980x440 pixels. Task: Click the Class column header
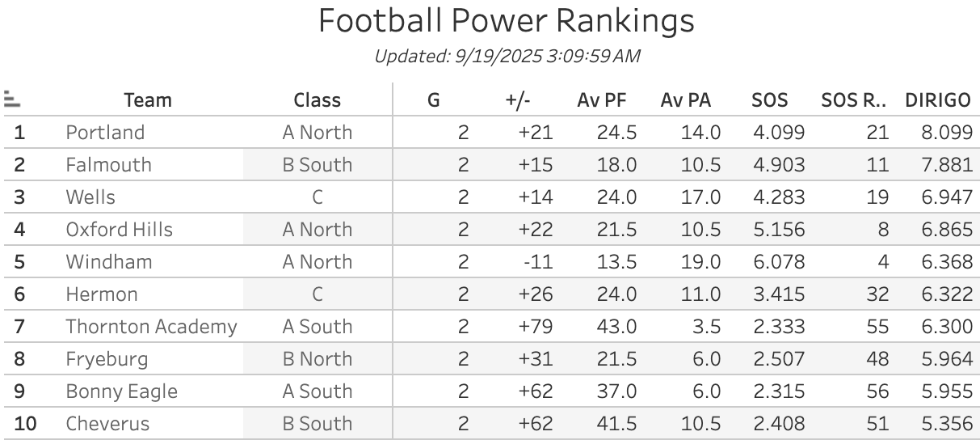[x=317, y=100]
